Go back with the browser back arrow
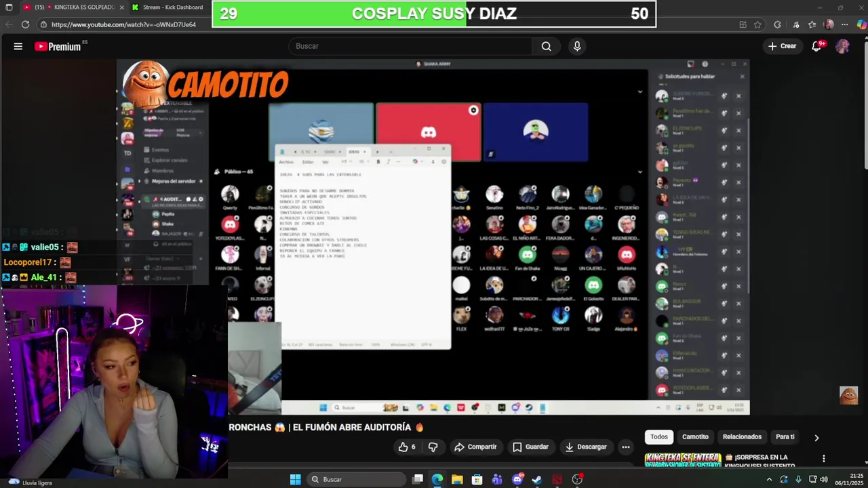The height and width of the screenshot is (488, 868). pos(9,24)
